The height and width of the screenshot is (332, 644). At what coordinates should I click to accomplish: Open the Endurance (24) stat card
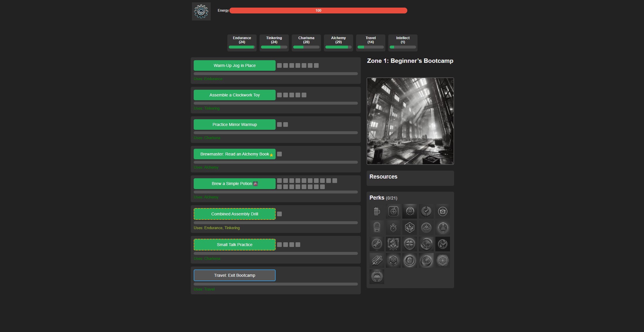[242, 43]
